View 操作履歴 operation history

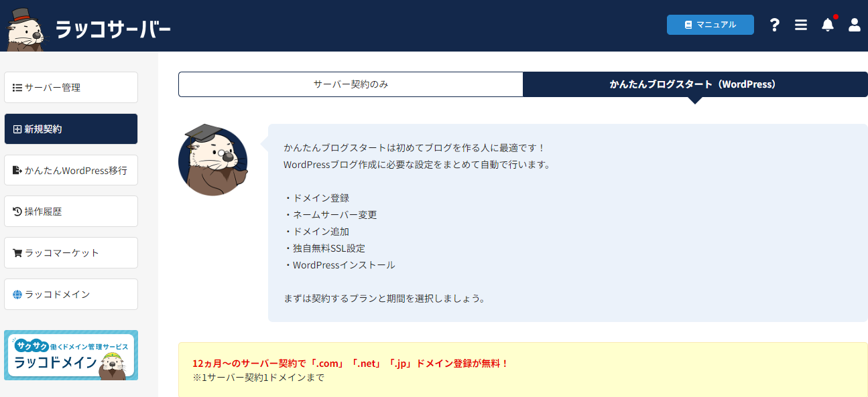pos(71,212)
